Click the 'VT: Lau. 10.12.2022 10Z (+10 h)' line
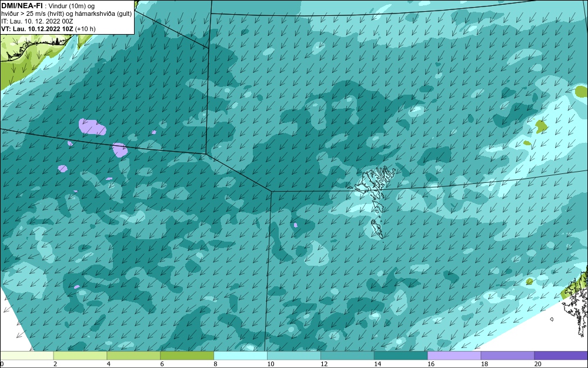This screenshot has width=588, height=368. pyautogui.click(x=48, y=29)
